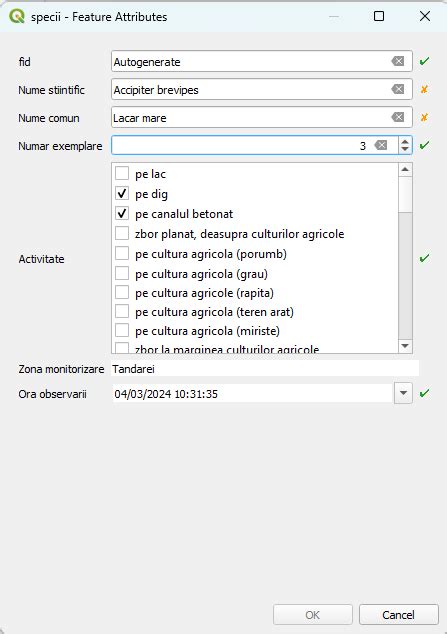
Task: Click green checkmark beside Ora observarii
Action: pos(424,393)
